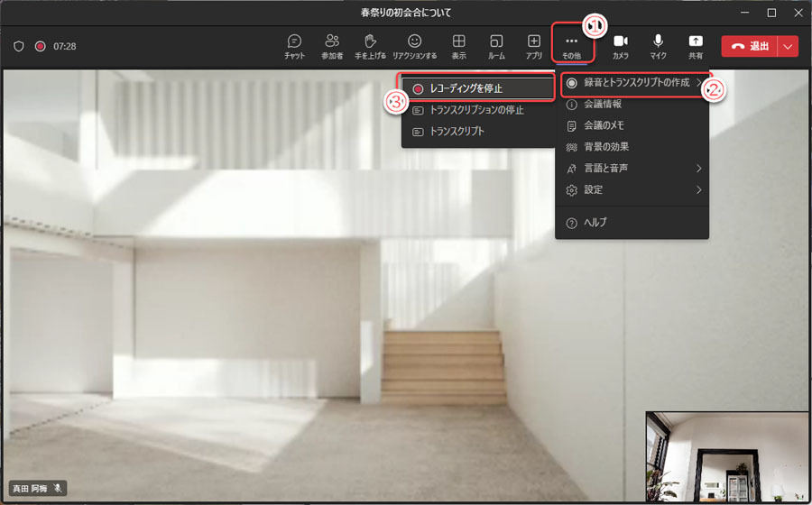
Task: Open 会議情報 menu item
Action: 632,105
